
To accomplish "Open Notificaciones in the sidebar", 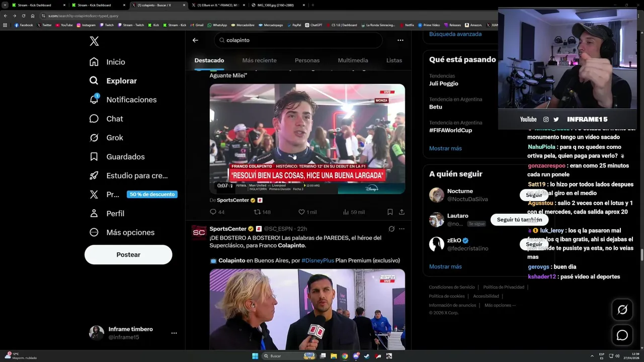I will coord(123,100).
